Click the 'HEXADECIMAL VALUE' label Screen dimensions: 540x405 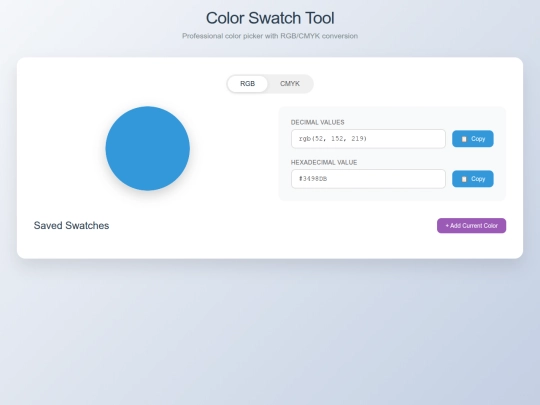324,163
